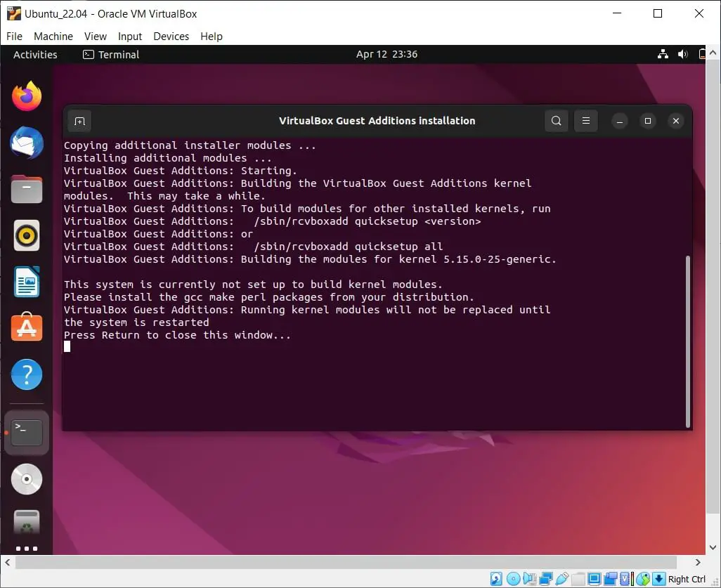The image size is (721, 588).
Task: Open the terminal search with the magnifier icon
Action: 556,121
